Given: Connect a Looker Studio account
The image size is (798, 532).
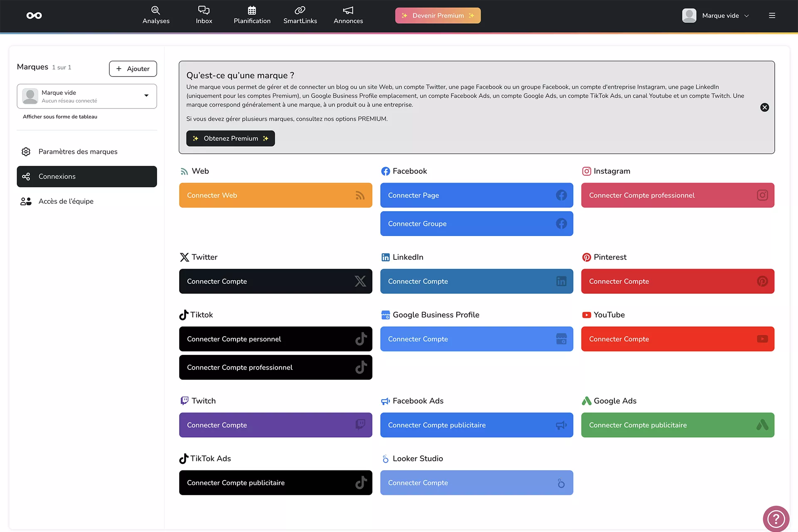Looking at the screenshot, I should 476,483.
